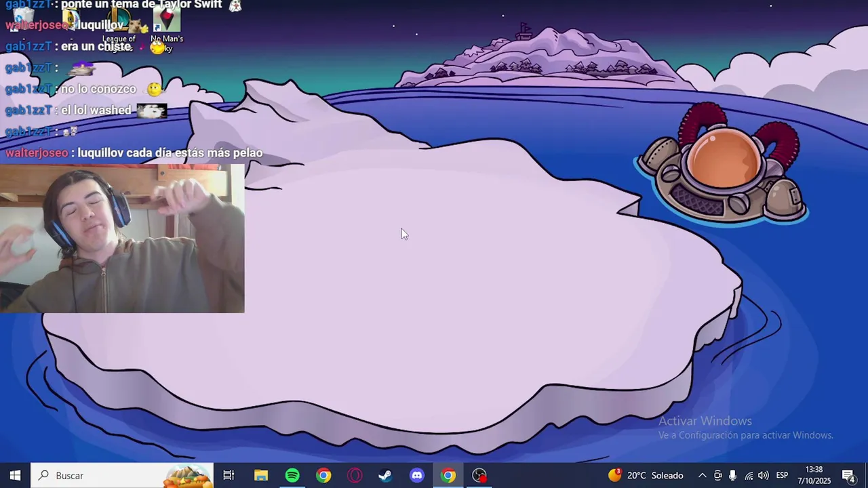Viewport: 868px width, 488px height.
Task: Open Opera GX from the taskbar
Action: point(355,475)
